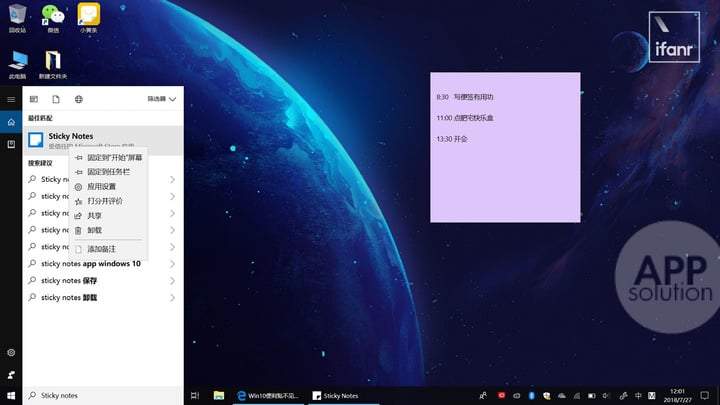Screen dimensions: 720x405
Task: Open the clock showing 12:01
Action: pos(677,395)
